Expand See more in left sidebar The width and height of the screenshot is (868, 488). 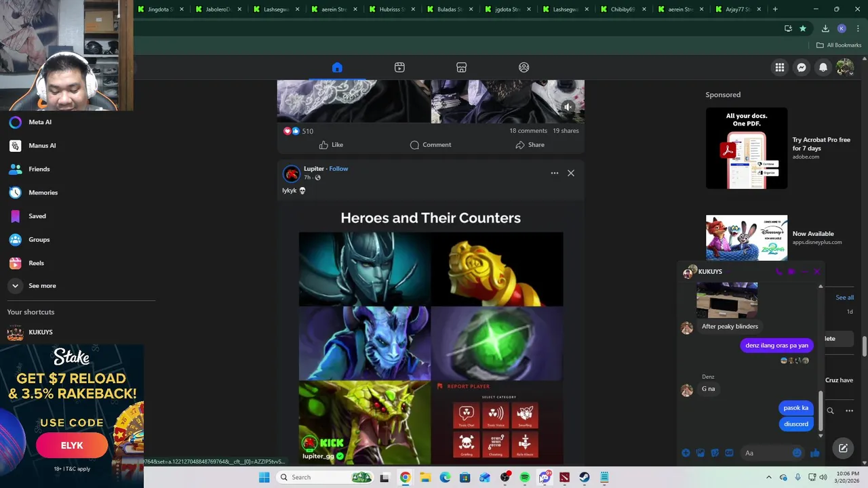42,286
